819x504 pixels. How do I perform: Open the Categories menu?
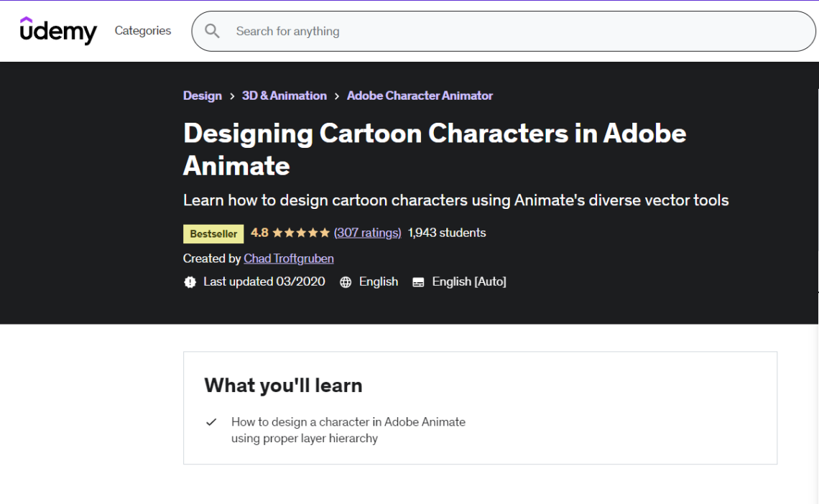(142, 31)
